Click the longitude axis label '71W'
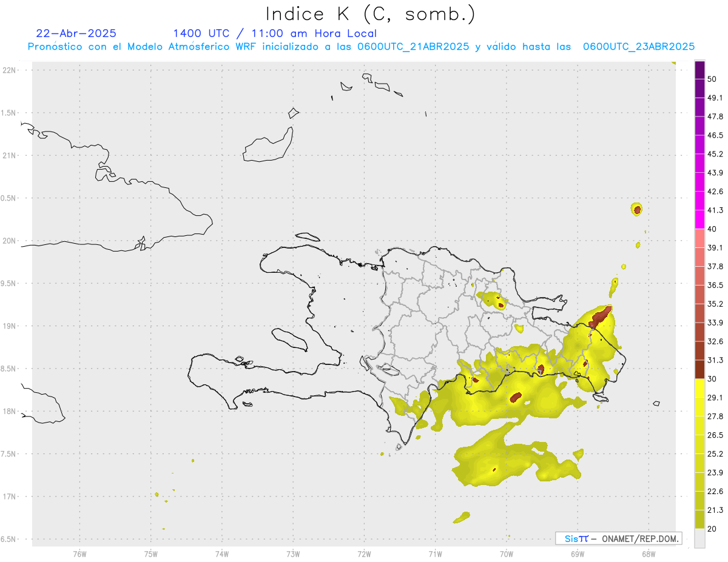728x562 pixels. point(435,554)
